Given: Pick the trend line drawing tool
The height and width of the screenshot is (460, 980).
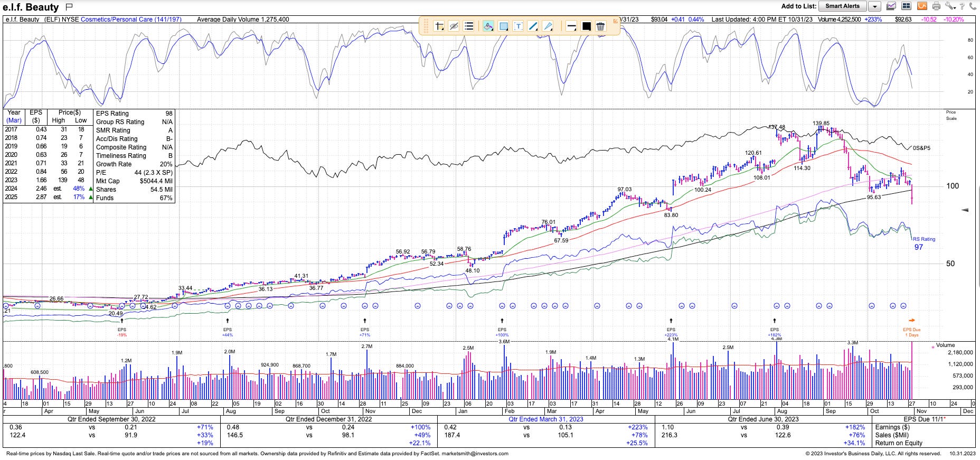Looking at the screenshot, I should (533, 26).
